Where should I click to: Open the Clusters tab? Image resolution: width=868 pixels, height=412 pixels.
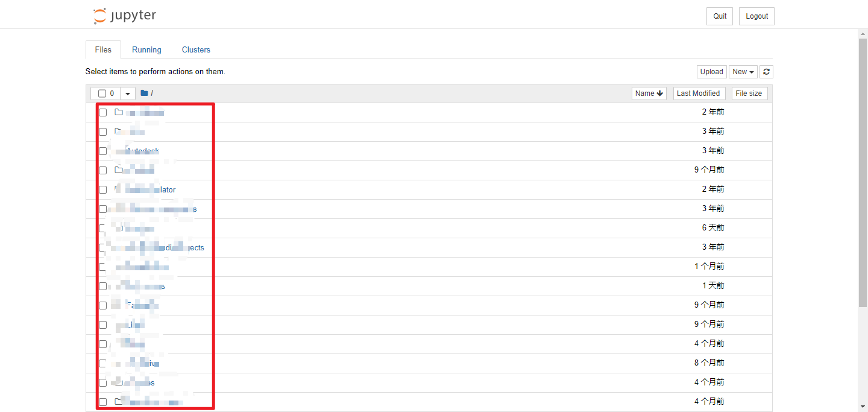click(x=196, y=50)
